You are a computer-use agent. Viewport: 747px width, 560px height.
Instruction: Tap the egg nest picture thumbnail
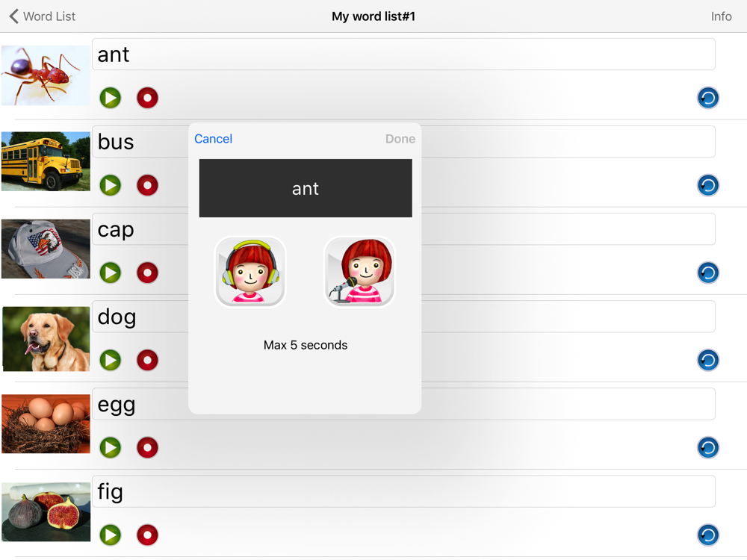click(46, 424)
